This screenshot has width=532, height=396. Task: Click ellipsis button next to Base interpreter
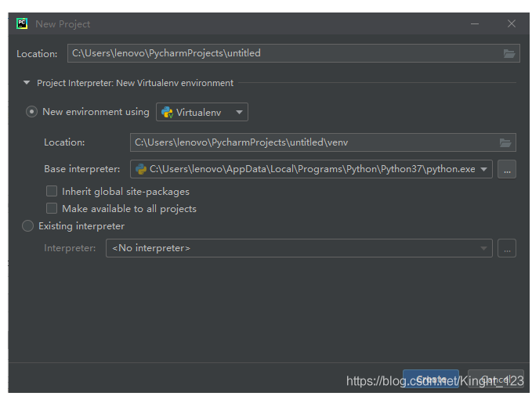[507, 169]
